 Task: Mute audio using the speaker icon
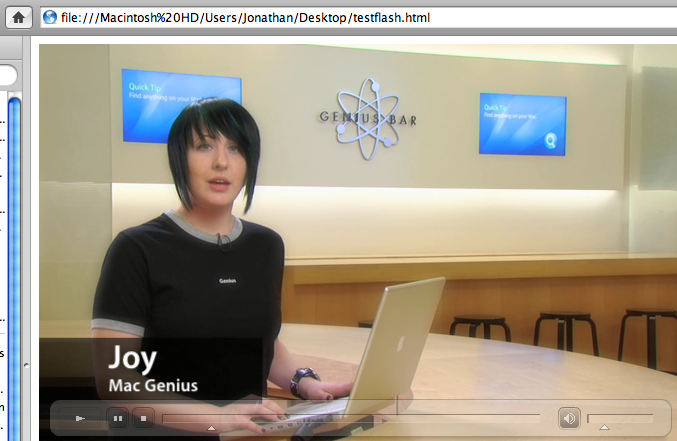569,418
